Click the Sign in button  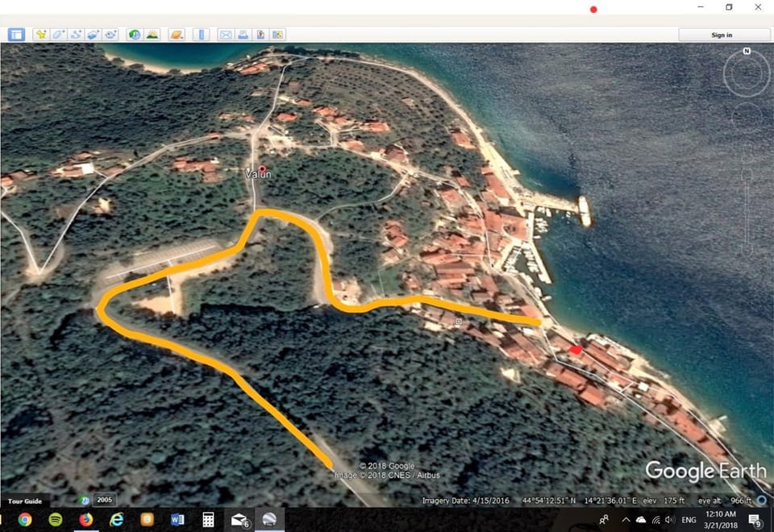722,35
